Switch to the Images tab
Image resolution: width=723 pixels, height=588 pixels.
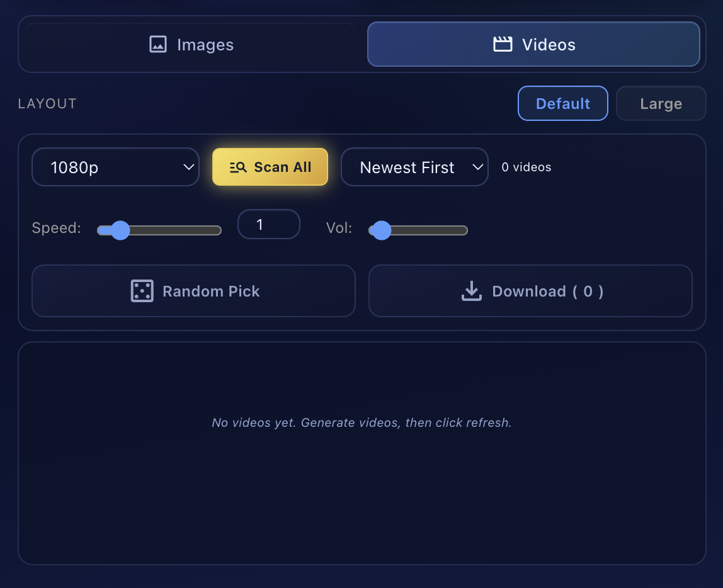point(190,44)
